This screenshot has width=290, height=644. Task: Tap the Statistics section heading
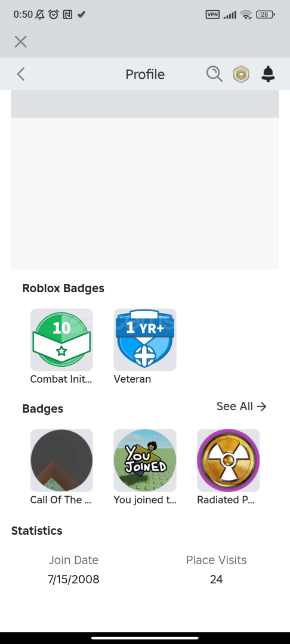[37, 531]
